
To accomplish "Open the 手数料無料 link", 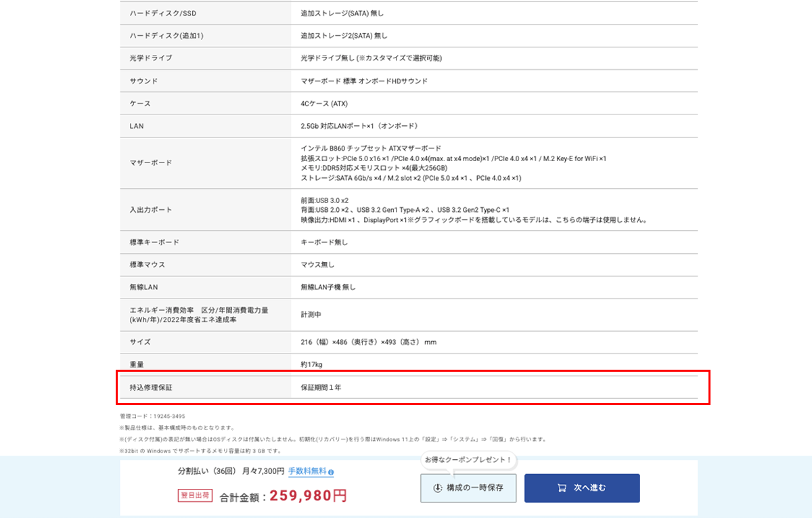I will 307,471.
